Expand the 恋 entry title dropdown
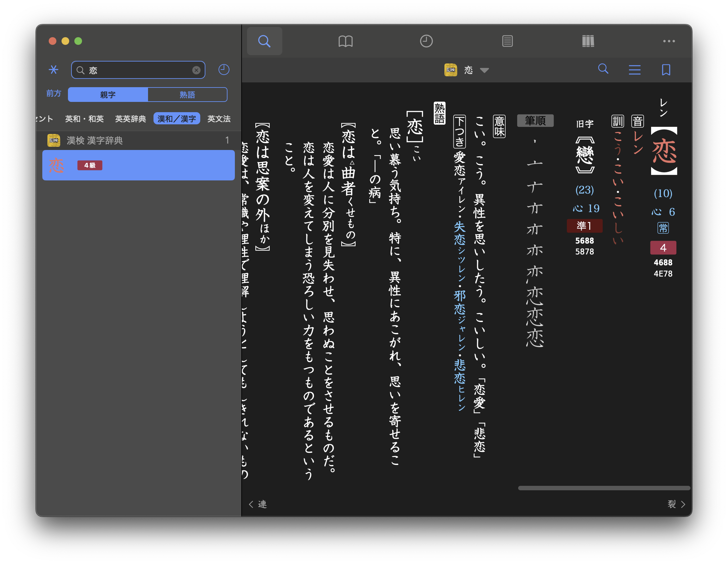 tap(484, 70)
